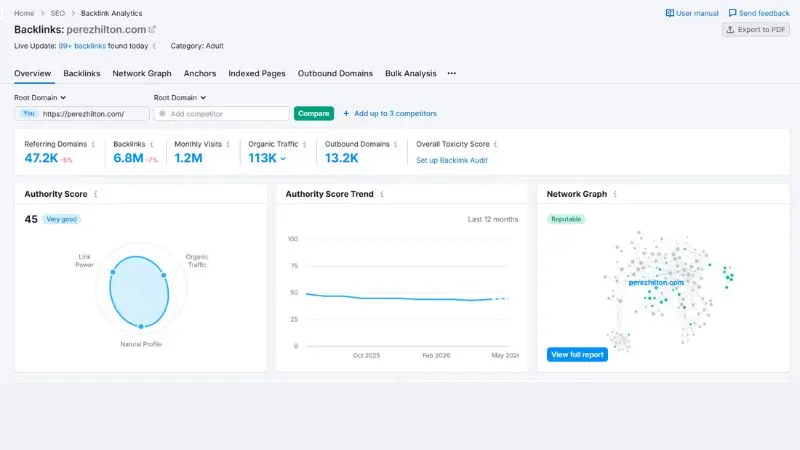Click the Reputable badge in Network Graph
Viewport: 800px width, 450px height.
[566, 219]
